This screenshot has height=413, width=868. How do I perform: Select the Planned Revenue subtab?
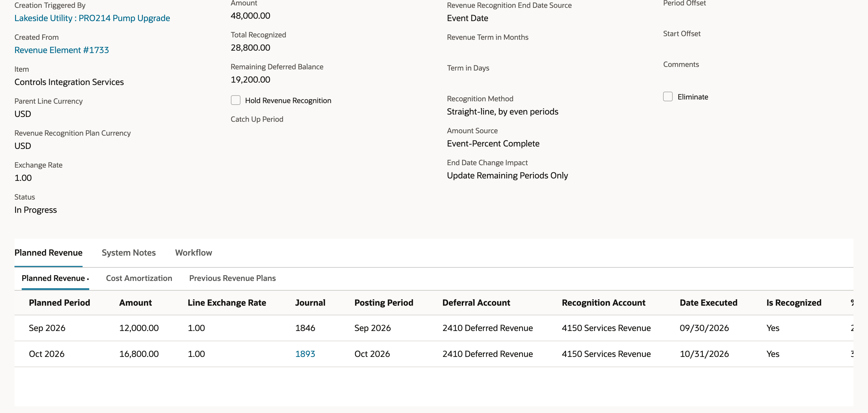coord(53,278)
